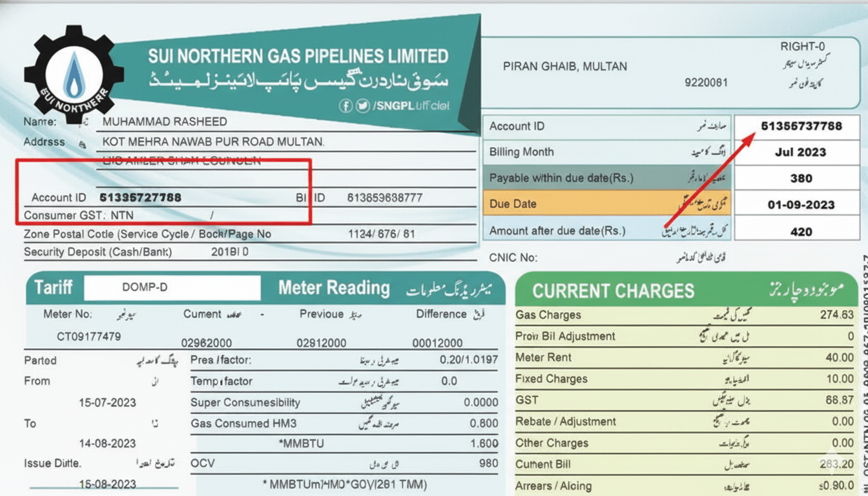
Task: Select the Billing Month value Jul 2023
Action: tap(801, 152)
